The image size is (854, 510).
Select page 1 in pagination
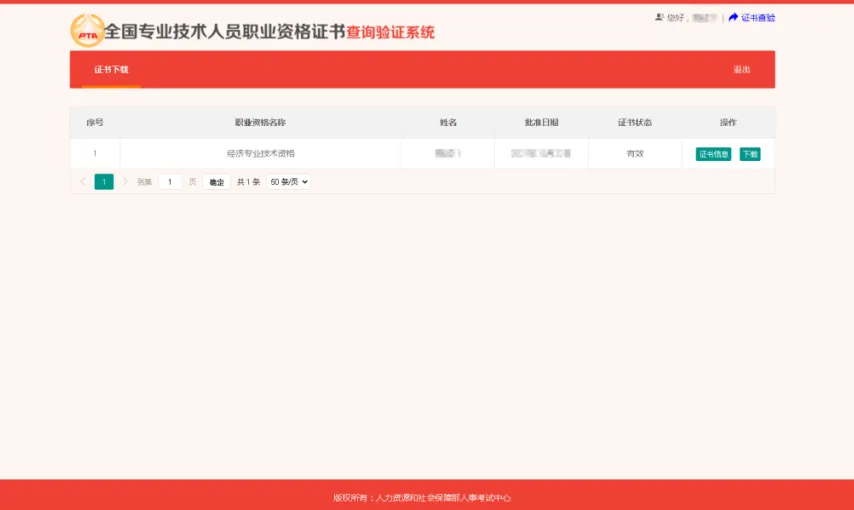[x=104, y=182]
